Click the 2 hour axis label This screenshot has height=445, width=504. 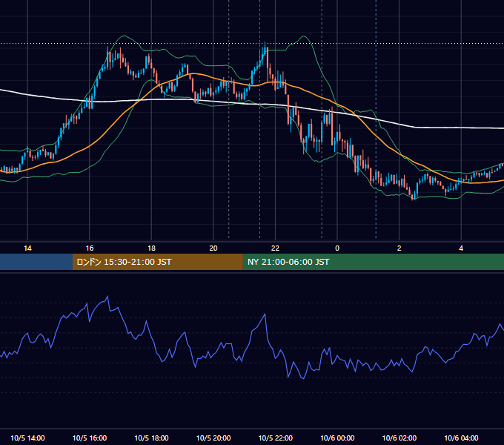tap(399, 248)
